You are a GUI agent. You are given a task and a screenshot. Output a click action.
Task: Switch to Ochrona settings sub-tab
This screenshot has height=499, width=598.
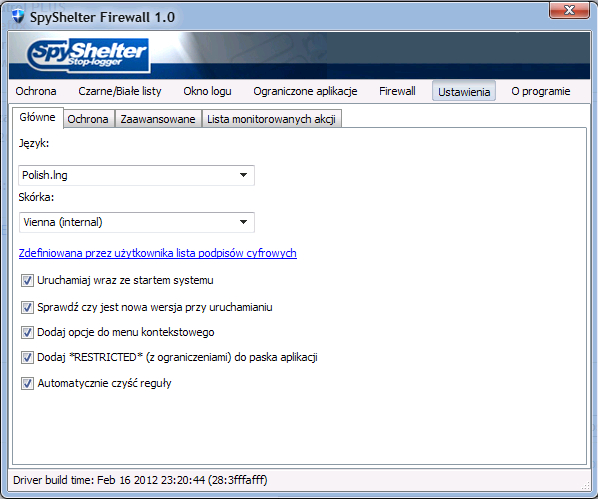click(88, 119)
